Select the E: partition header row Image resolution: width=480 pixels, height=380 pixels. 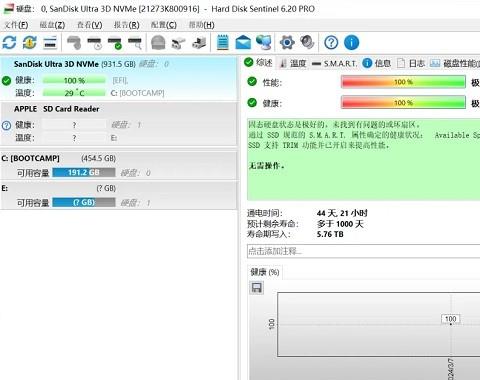(59, 188)
